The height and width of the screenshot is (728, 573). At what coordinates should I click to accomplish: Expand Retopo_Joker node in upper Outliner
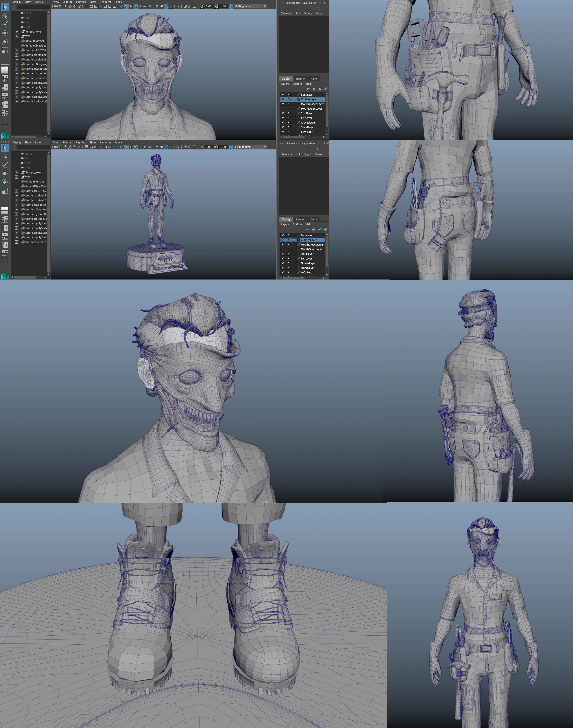click(x=17, y=32)
